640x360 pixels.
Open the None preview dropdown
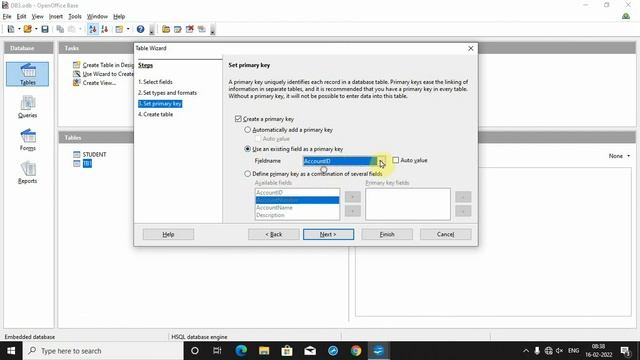click(619, 156)
